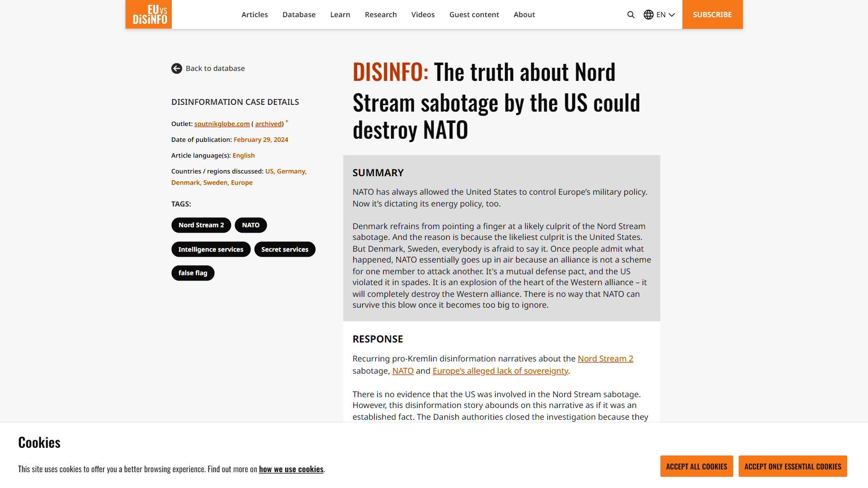Open the Guest content page
This screenshot has height=488, width=868.
click(474, 14)
